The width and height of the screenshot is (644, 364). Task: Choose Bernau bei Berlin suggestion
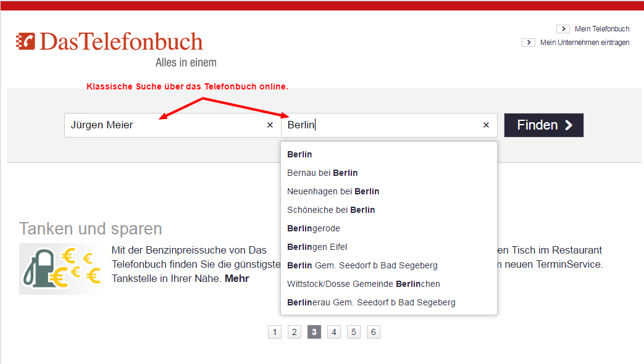point(322,173)
